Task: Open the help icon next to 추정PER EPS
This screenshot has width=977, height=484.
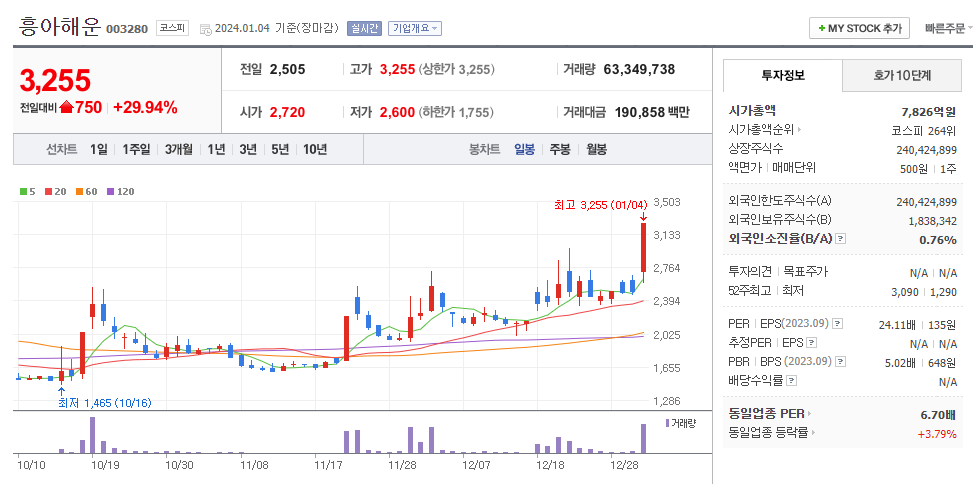Action: (x=812, y=343)
